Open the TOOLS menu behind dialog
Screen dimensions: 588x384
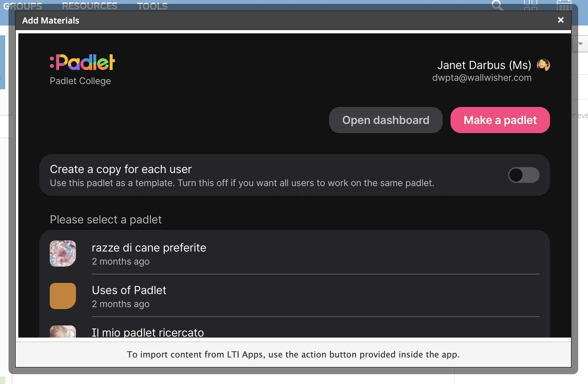click(x=152, y=6)
